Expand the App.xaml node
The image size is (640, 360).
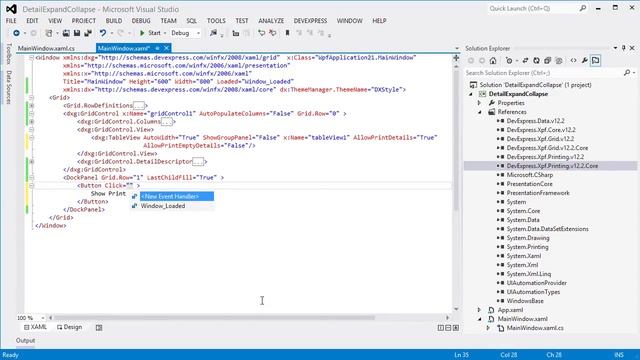click(x=480, y=310)
